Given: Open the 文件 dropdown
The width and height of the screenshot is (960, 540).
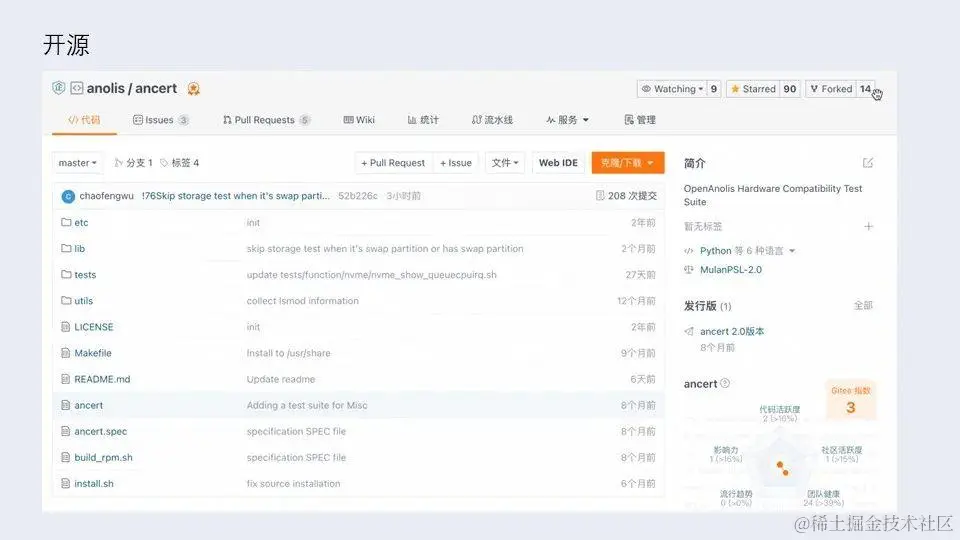Looking at the screenshot, I should (505, 163).
